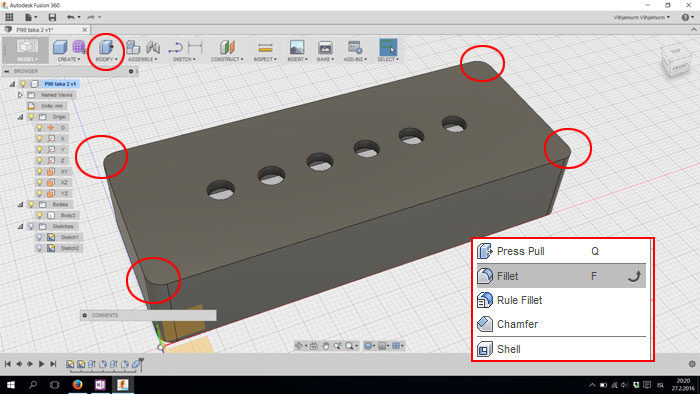Click the Assemble Joint icon

tap(153, 47)
